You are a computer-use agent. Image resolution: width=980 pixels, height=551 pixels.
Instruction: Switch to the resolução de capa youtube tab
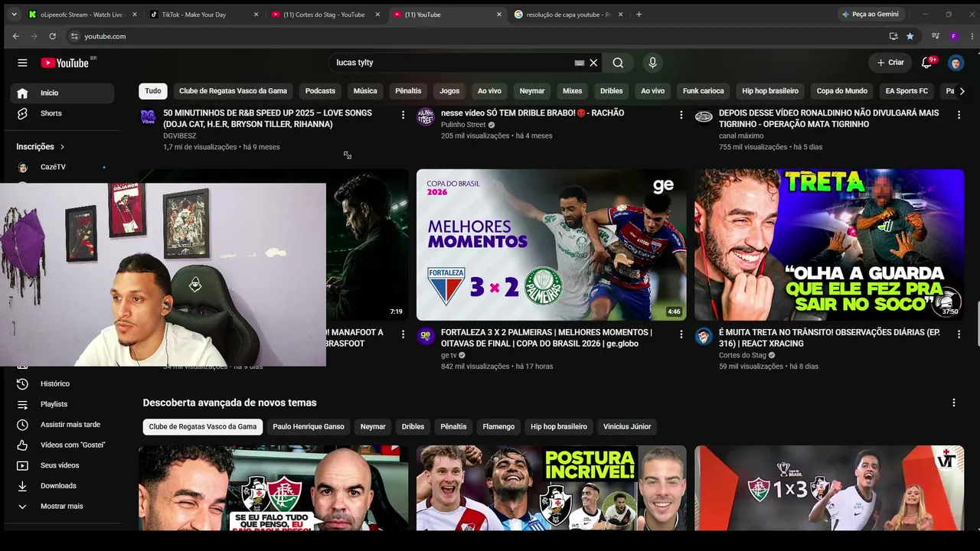pyautogui.click(x=568, y=15)
